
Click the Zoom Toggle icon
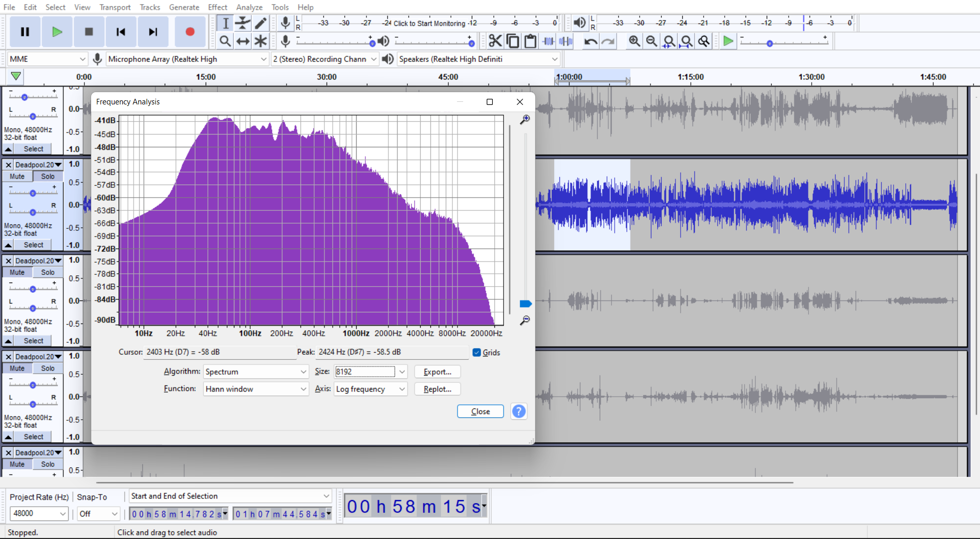click(x=704, y=41)
